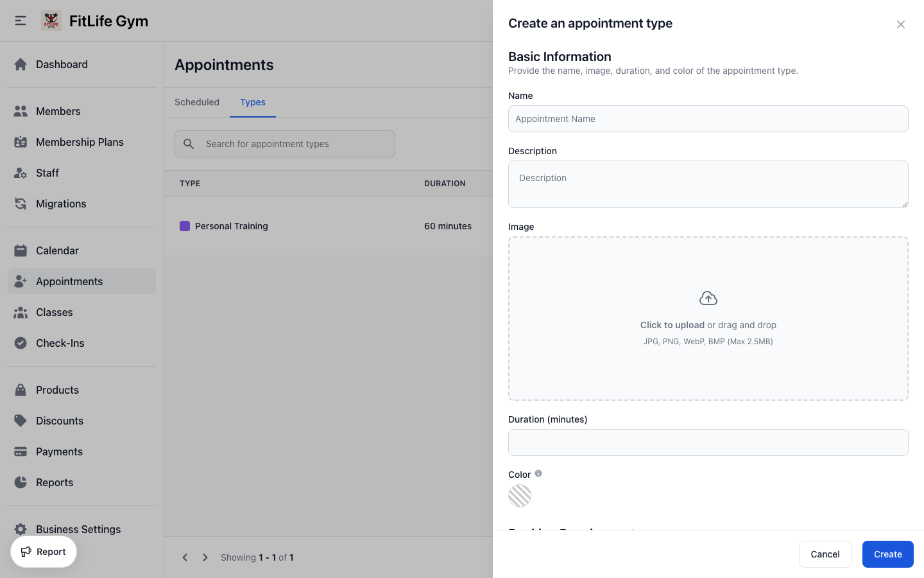Pick a color using the Color swatch

[520, 495]
